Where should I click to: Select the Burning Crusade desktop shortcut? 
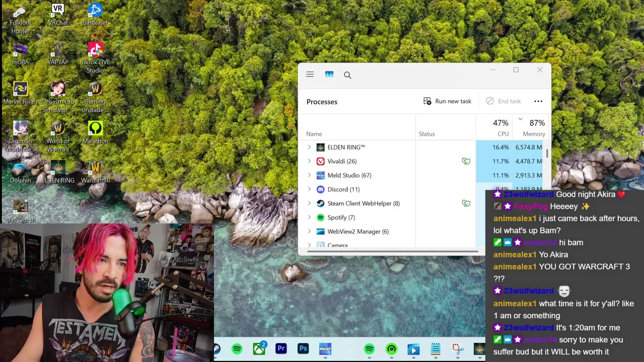point(95,98)
